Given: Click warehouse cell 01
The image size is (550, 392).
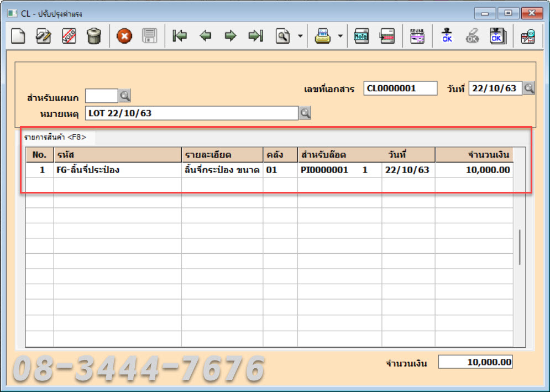Looking at the screenshot, I should click(280, 170).
